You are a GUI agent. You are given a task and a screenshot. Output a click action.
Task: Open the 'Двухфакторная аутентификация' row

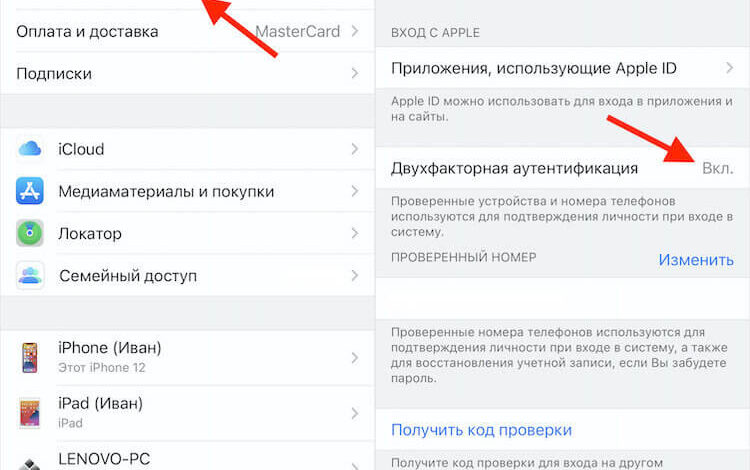point(514,168)
